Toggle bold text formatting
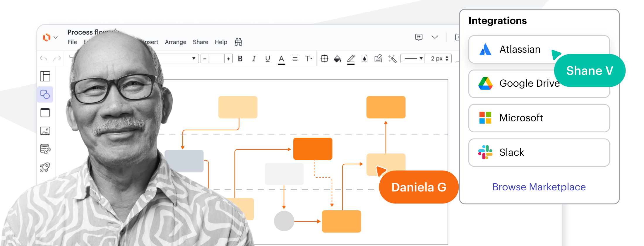The height and width of the screenshot is (246, 644). pos(240,59)
